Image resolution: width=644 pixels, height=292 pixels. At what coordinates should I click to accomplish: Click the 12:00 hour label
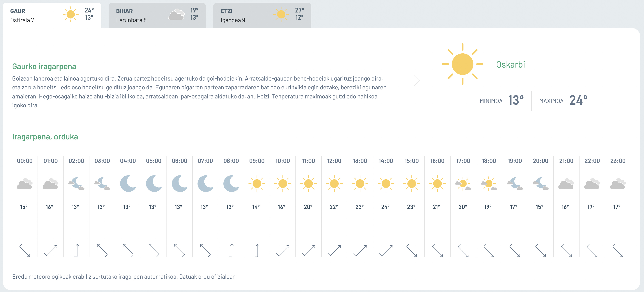pos(334,161)
